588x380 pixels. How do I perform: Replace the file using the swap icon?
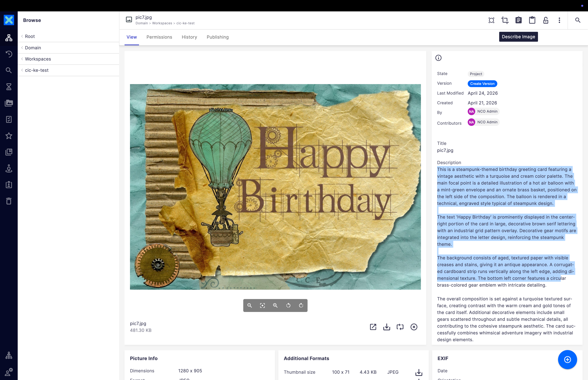tap(400, 327)
